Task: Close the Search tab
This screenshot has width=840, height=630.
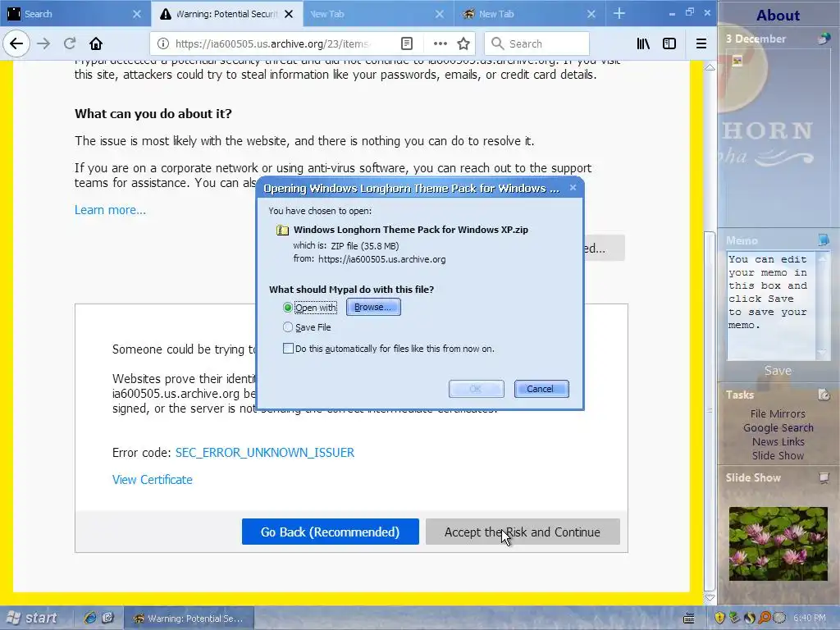Action: point(137,14)
